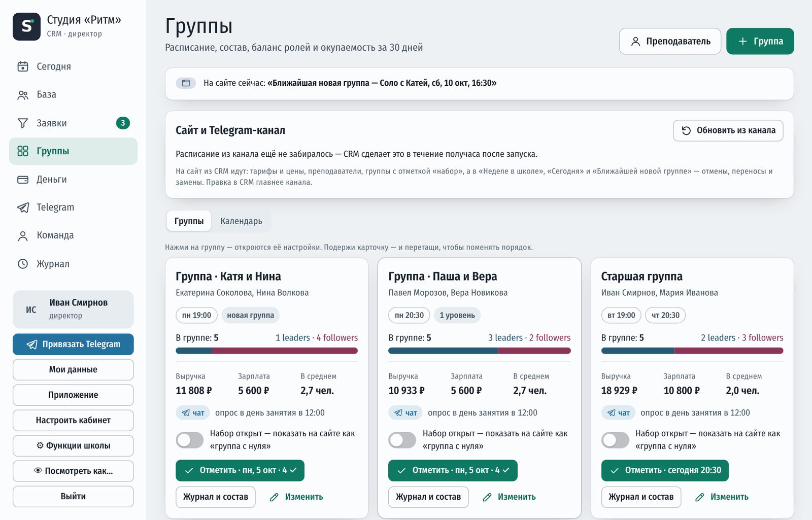Toggle «Набор открыт» for Катя и Нина group
The image size is (812, 520).
click(190, 440)
